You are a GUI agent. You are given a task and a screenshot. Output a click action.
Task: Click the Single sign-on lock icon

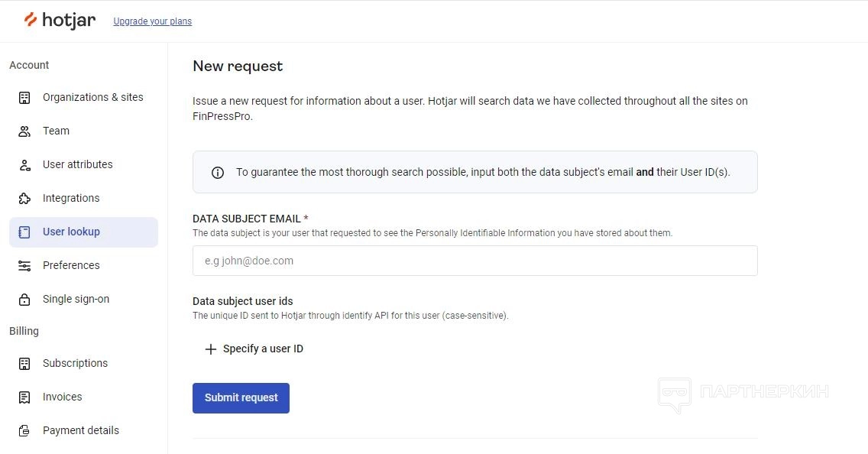(24, 300)
